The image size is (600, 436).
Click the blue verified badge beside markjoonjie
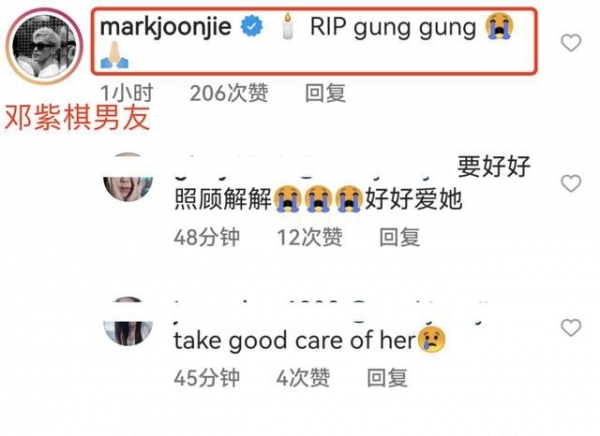(251, 26)
